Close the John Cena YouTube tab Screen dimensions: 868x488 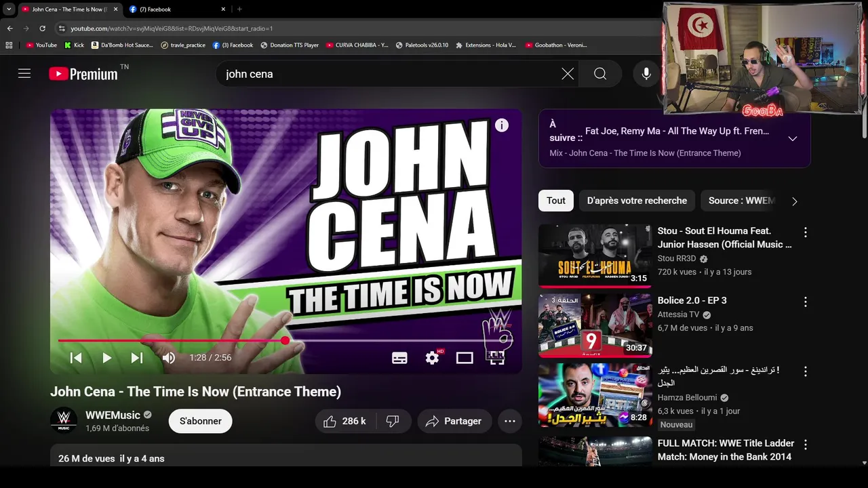point(115,9)
